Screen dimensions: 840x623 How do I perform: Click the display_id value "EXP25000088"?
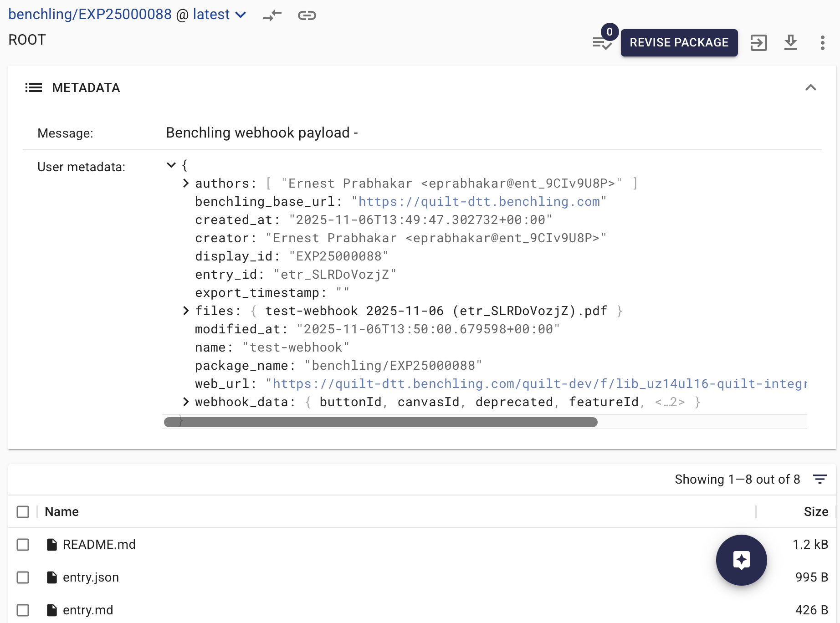pos(338,256)
